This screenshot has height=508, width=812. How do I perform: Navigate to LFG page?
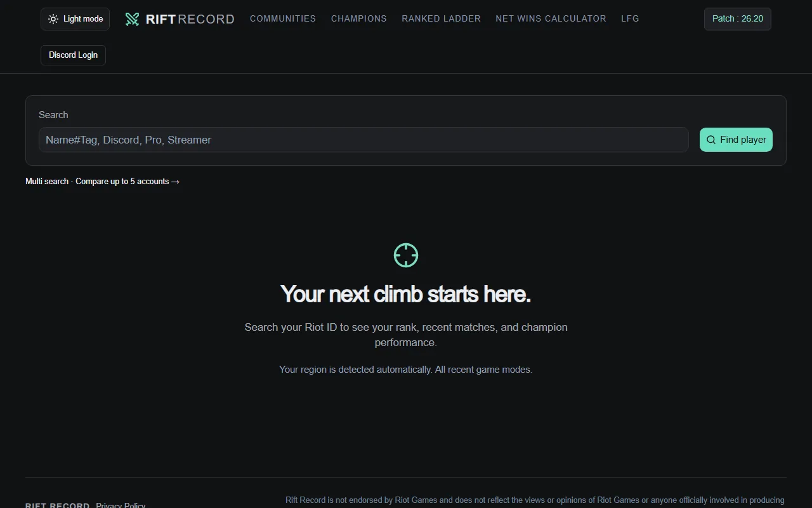630,18
